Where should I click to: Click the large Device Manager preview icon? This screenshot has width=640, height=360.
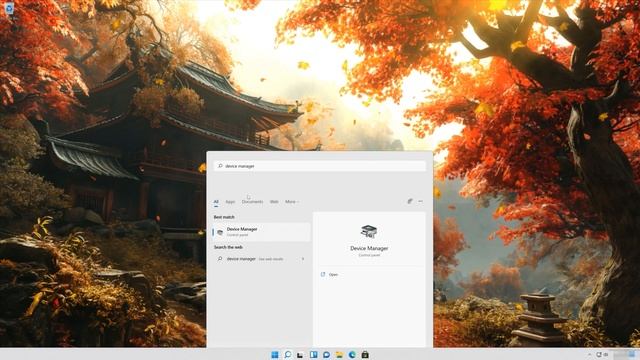tap(369, 231)
